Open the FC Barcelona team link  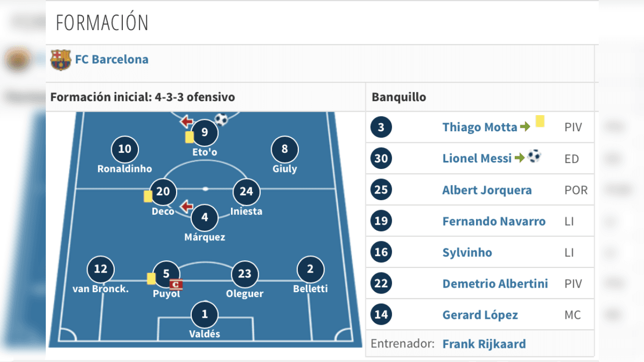coord(112,59)
